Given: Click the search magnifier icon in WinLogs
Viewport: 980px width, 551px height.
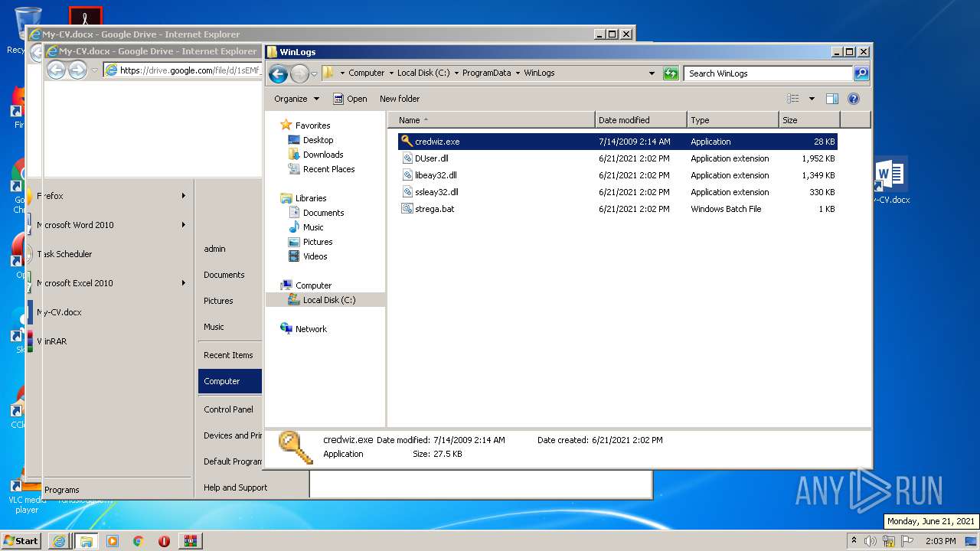Looking at the screenshot, I should tap(861, 73).
